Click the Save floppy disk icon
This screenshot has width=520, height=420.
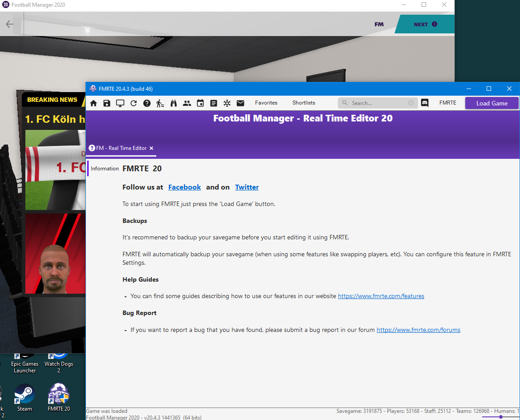pyautogui.click(x=107, y=103)
